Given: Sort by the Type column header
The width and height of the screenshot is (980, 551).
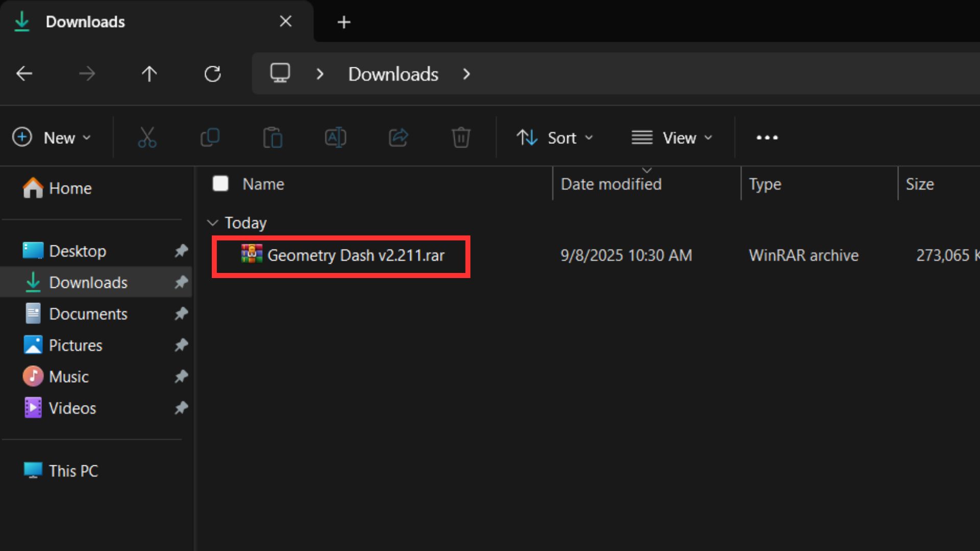Looking at the screenshot, I should 765,184.
